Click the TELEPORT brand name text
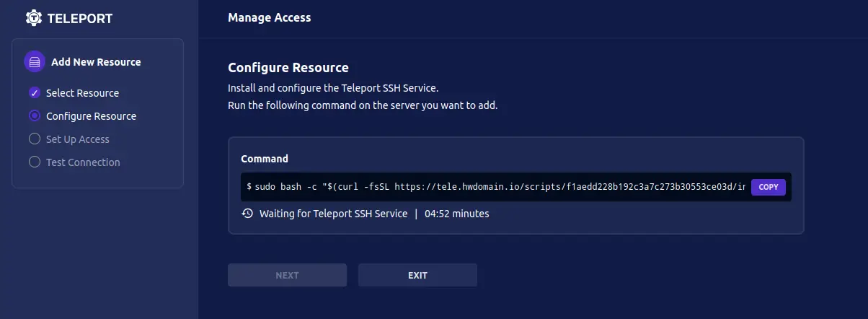Image resolution: width=868 pixels, height=319 pixels. click(79, 19)
